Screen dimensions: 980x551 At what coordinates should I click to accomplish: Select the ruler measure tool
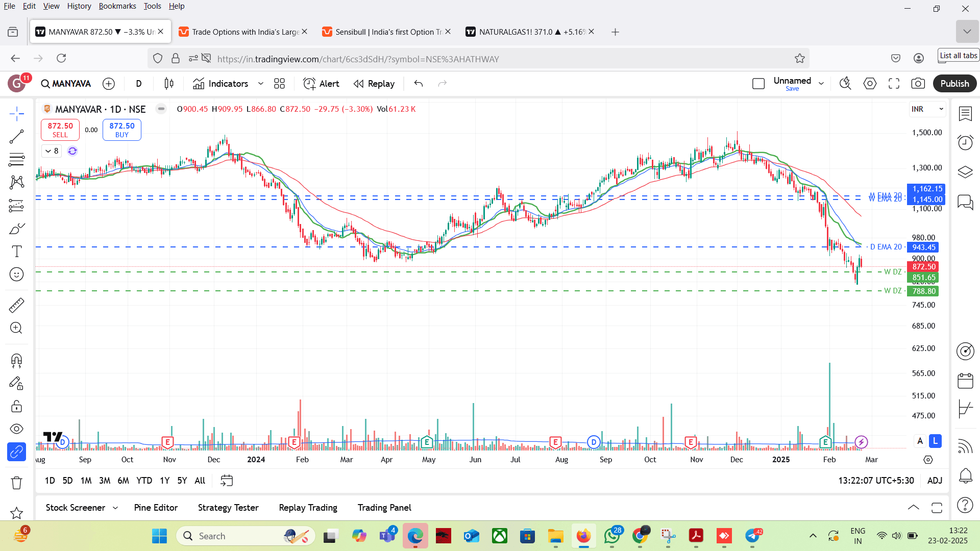point(16,305)
